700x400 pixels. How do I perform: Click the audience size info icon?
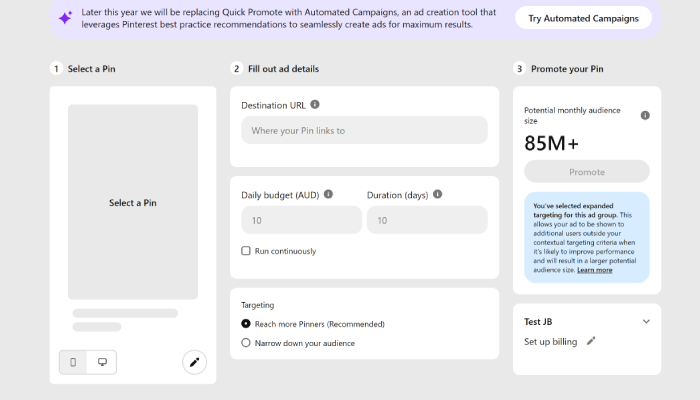pyautogui.click(x=645, y=115)
